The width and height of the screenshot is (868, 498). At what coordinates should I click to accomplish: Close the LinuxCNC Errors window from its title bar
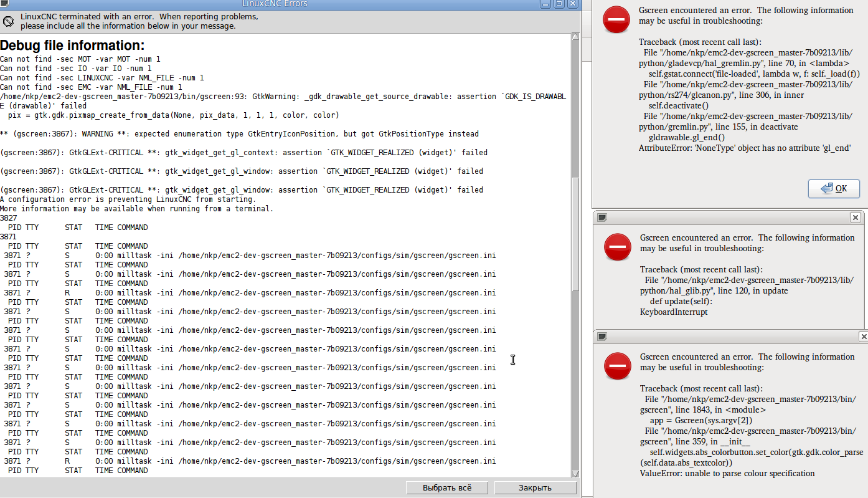(x=572, y=4)
